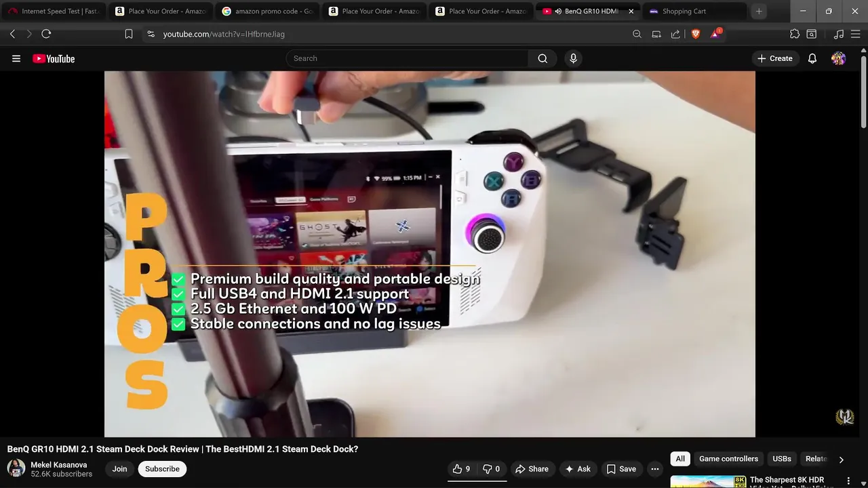
Task: Open YouTube notifications bell
Action: tap(812, 58)
